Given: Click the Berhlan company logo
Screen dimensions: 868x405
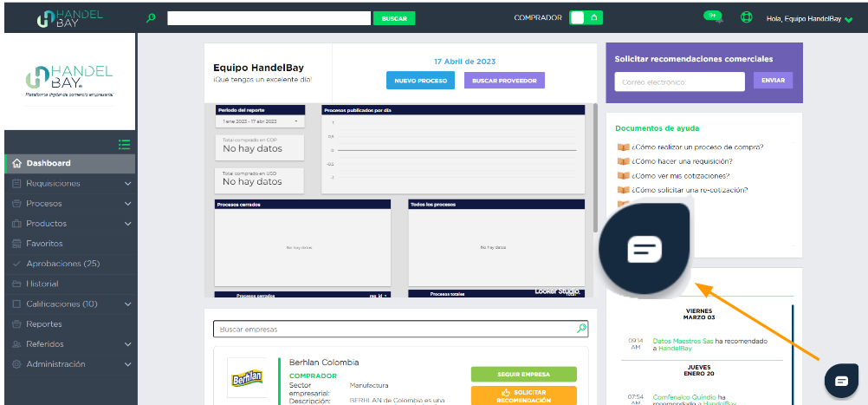Looking at the screenshot, I should (246, 378).
